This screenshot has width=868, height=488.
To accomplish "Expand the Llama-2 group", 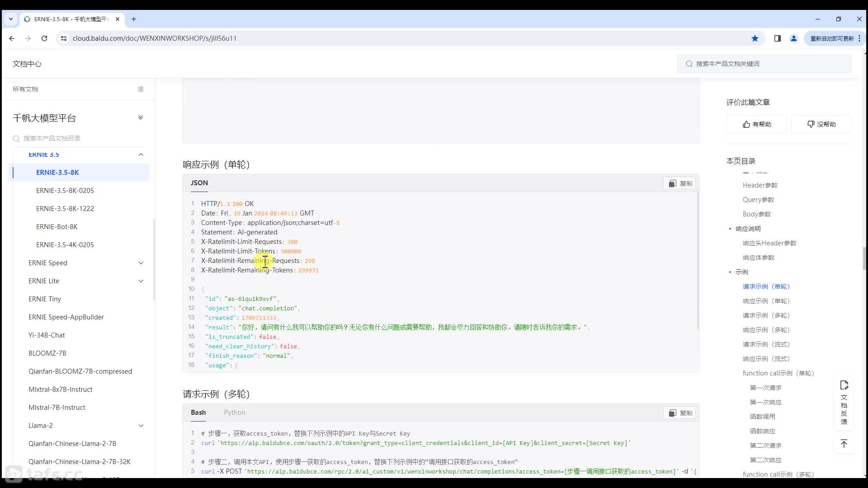I will [x=141, y=426].
